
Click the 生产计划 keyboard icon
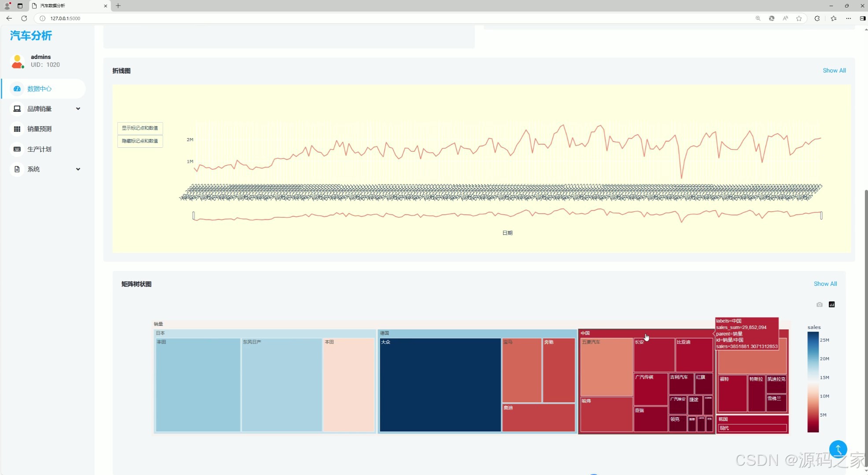(x=17, y=149)
